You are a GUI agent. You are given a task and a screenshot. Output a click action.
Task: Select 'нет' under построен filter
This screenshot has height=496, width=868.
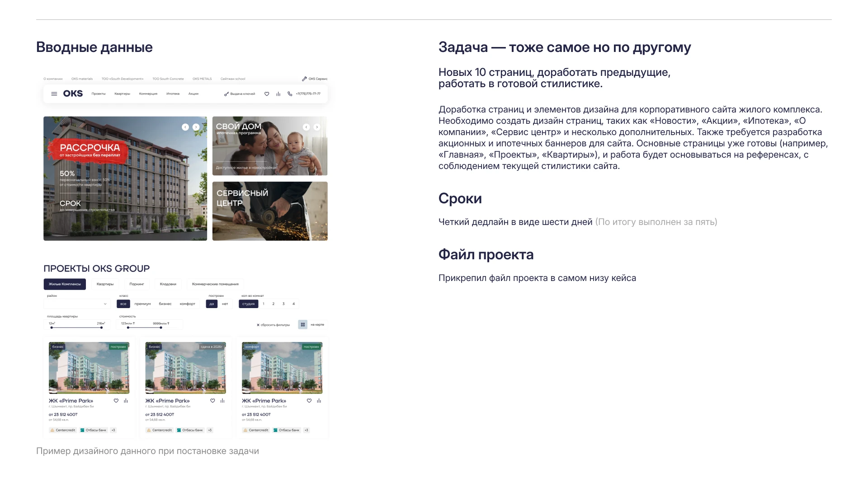tap(225, 304)
